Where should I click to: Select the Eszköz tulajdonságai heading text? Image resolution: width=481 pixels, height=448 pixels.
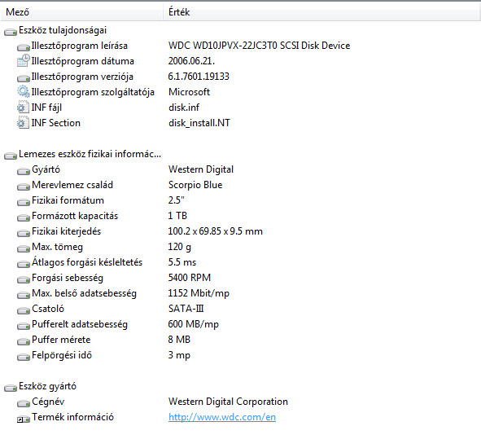pyautogui.click(x=63, y=30)
